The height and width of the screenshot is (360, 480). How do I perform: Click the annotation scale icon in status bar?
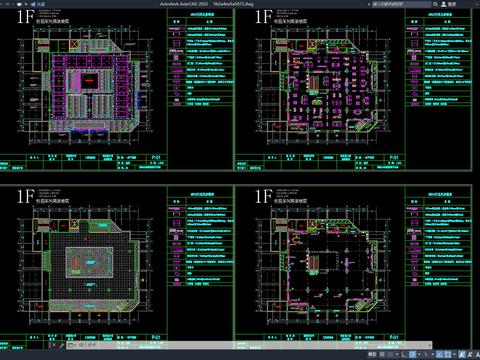click(462, 354)
